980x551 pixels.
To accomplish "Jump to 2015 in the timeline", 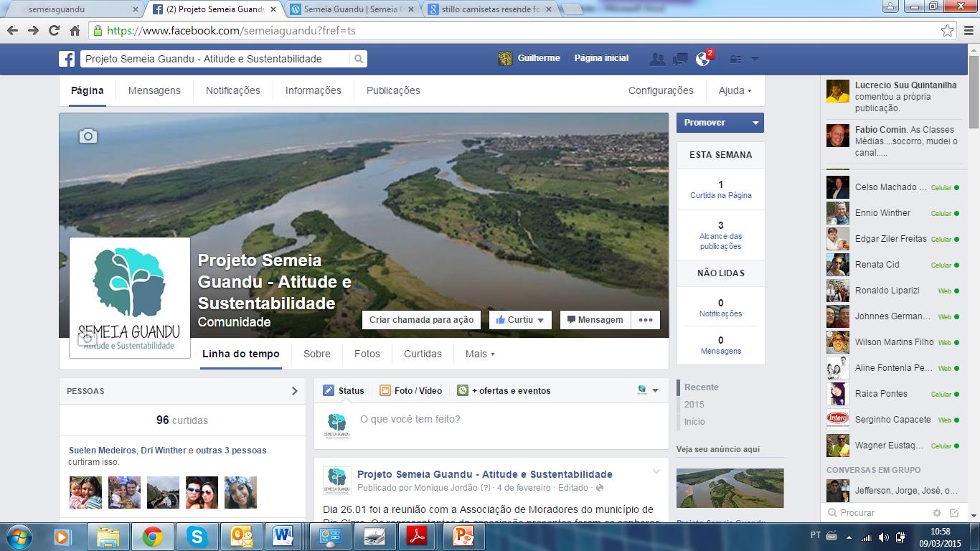I will coord(694,405).
